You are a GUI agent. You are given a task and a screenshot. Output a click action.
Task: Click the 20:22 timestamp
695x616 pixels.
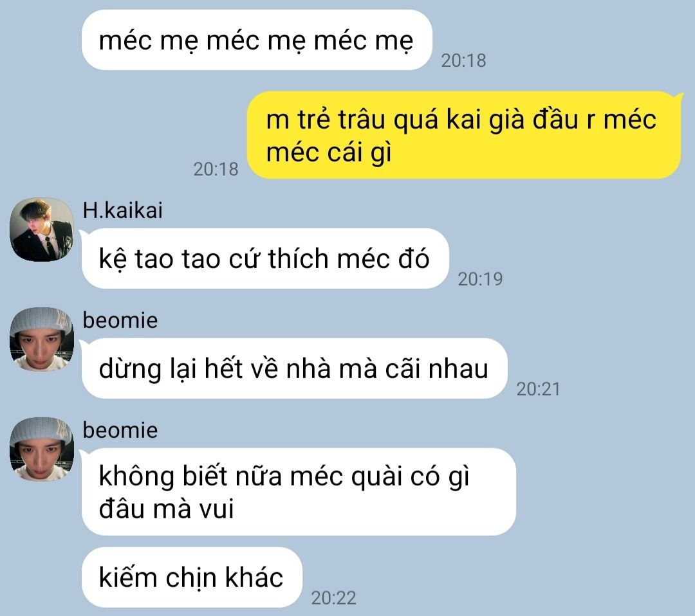pyautogui.click(x=334, y=598)
